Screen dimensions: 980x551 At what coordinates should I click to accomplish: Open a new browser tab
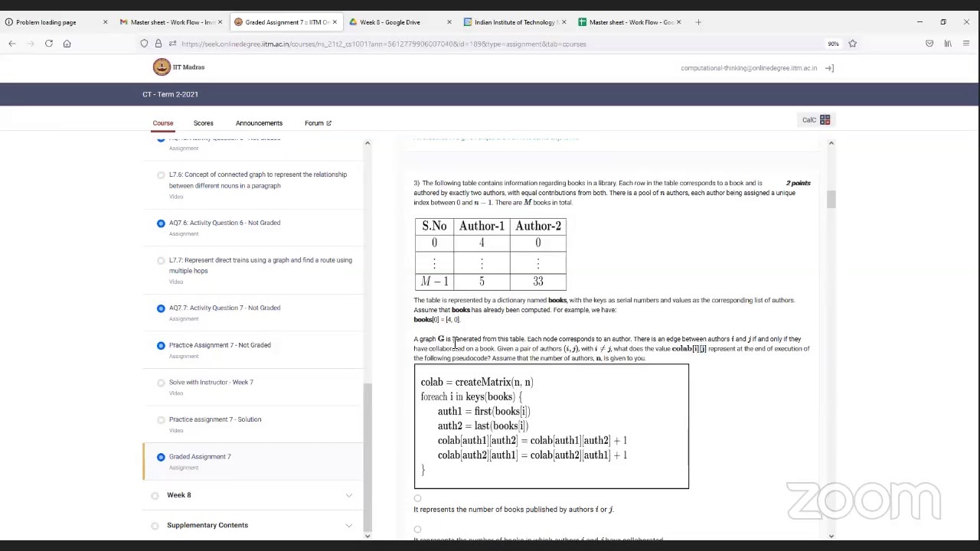pos(698,22)
